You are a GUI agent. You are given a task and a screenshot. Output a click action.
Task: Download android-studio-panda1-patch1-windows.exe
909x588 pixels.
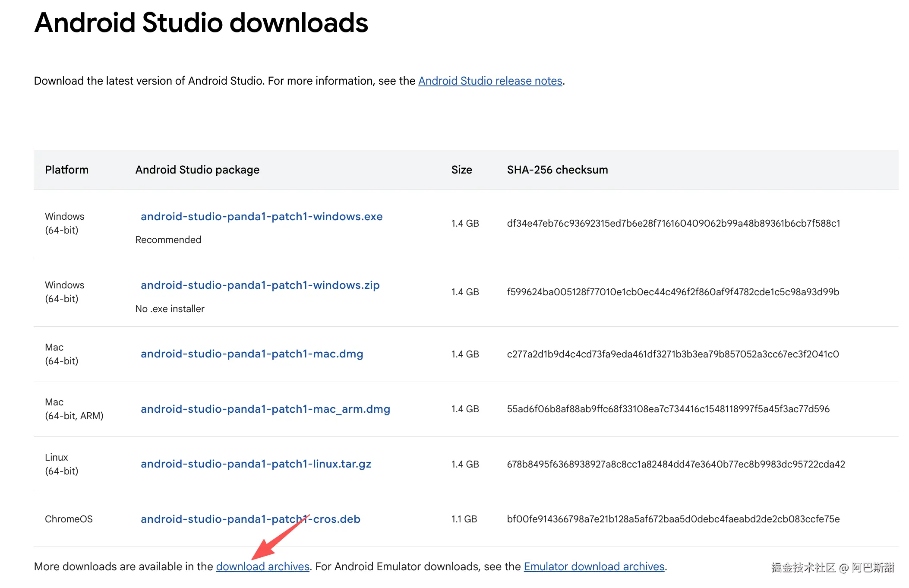tap(262, 216)
